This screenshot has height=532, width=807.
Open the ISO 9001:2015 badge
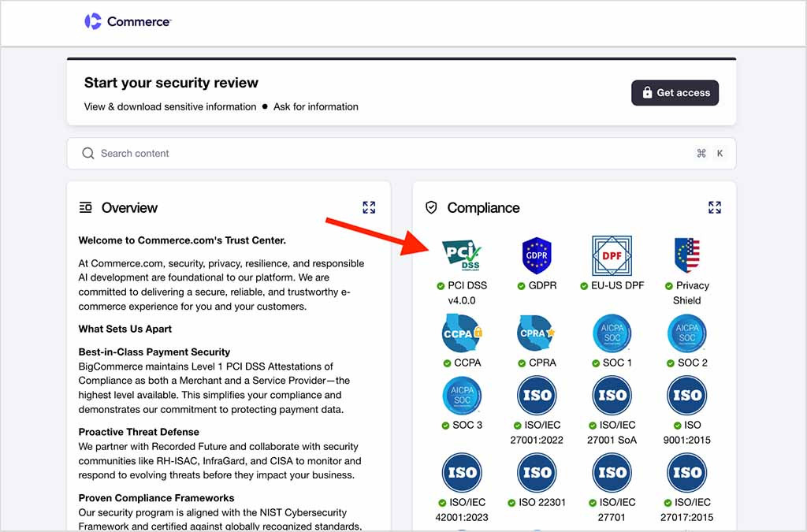(x=687, y=395)
